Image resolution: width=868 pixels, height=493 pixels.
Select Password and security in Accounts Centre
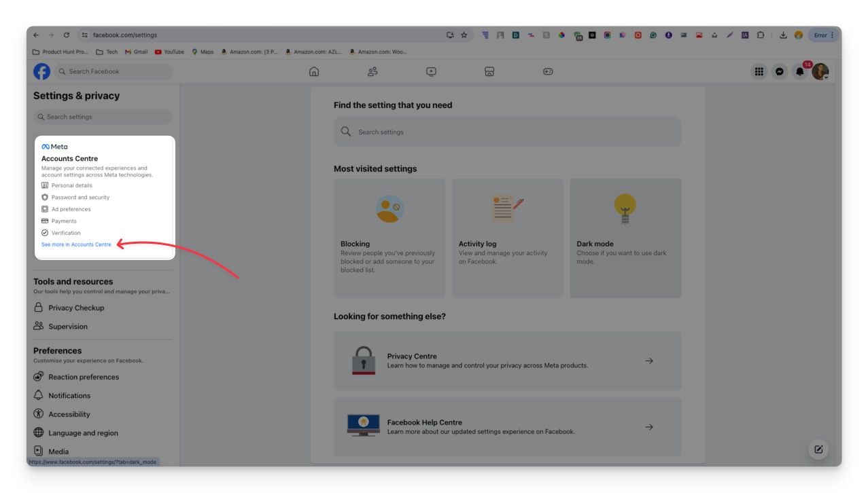point(80,198)
